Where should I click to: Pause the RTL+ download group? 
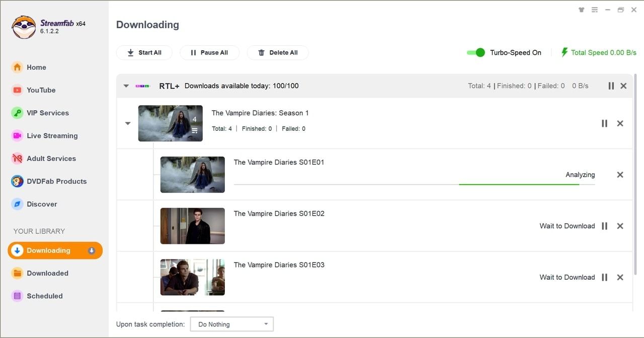click(x=611, y=86)
